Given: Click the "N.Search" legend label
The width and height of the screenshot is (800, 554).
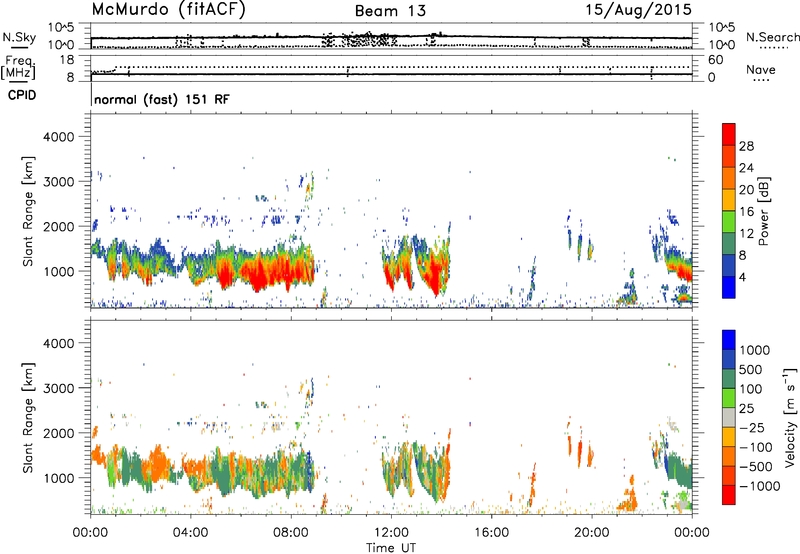Looking at the screenshot, I should click(x=772, y=37).
